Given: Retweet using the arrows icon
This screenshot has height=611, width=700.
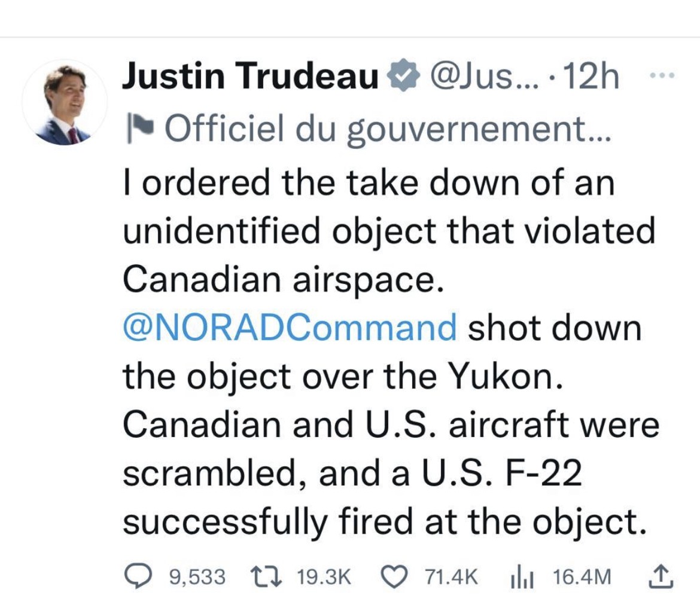Looking at the screenshot, I should tap(266, 576).
